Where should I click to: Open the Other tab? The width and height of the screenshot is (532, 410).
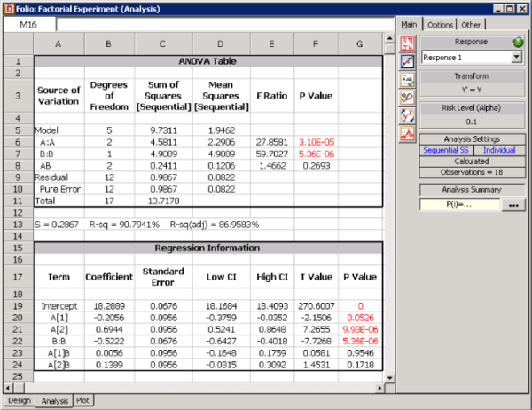tap(471, 25)
